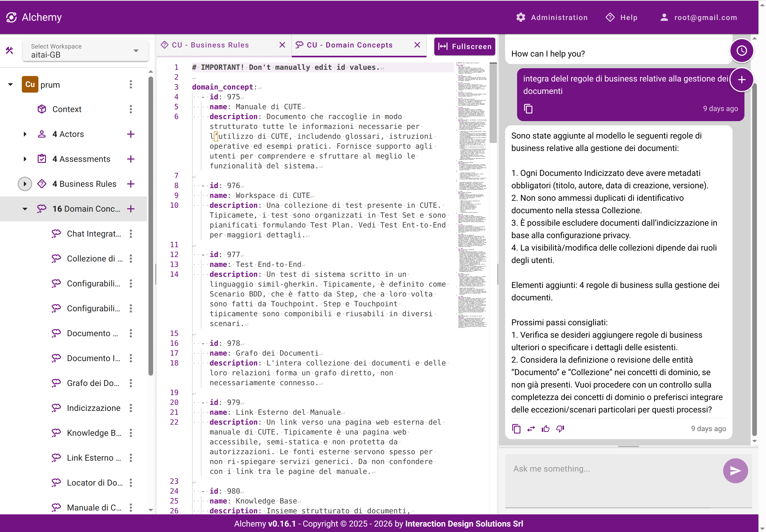Viewport: 766px width, 532px height.
Task: Close the CU - Business Rules tab
Action: (x=282, y=45)
